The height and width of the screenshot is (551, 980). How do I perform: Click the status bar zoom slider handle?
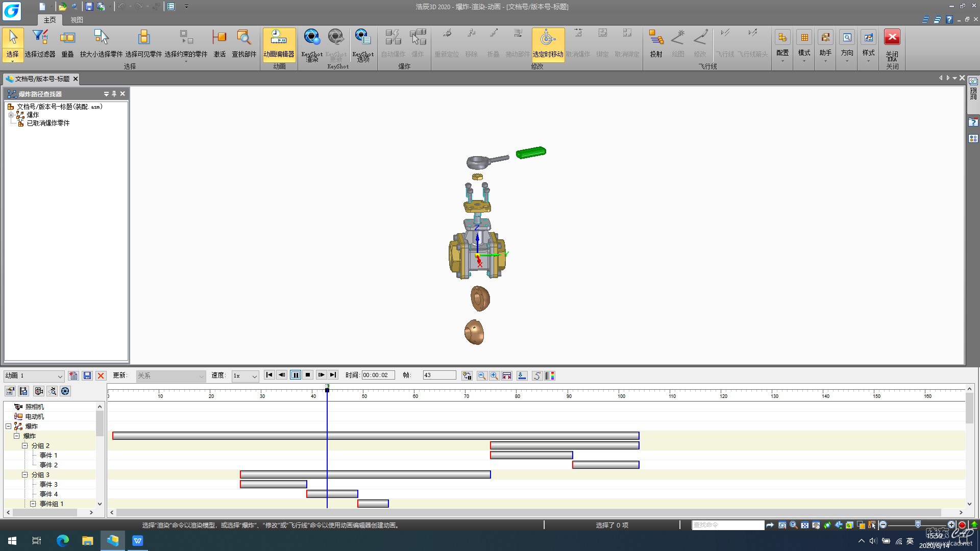pyautogui.click(x=918, y=524)
